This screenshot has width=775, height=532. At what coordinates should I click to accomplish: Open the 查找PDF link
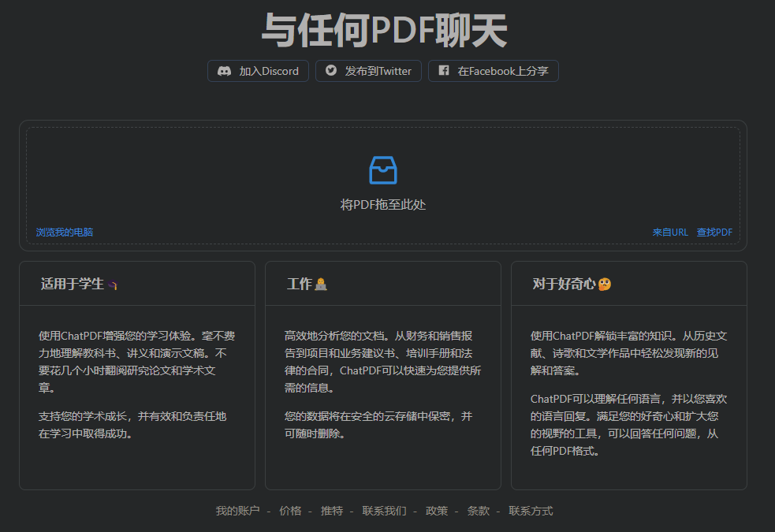click(x=714, y=233)
